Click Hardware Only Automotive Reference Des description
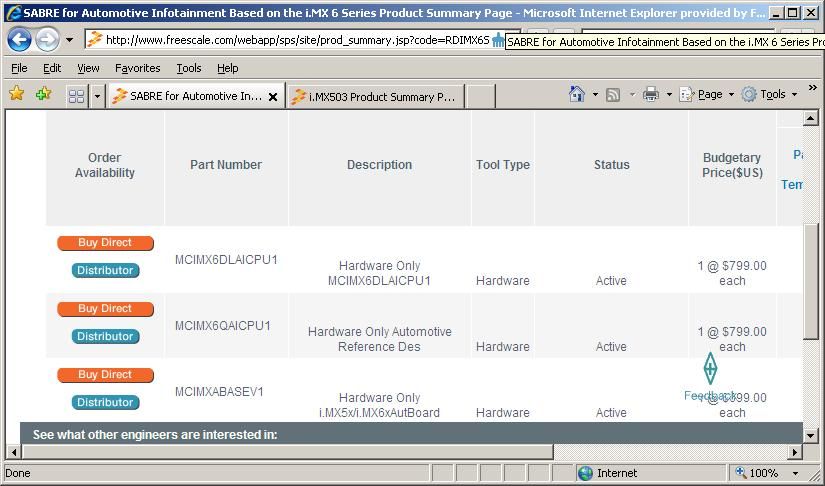Screen dimensions: 825x486 pyautogui.click(x=379, y=339)
